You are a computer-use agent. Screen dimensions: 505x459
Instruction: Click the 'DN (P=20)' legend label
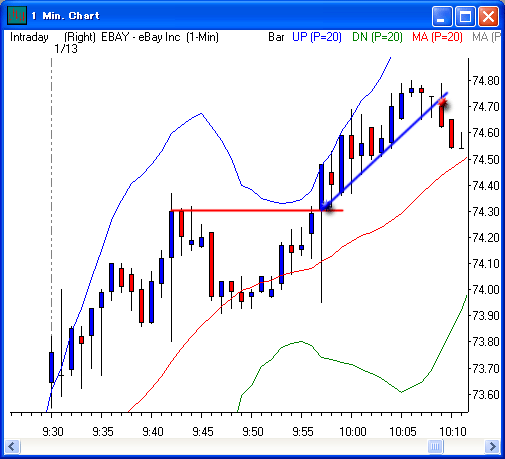(x=377, y=37)
